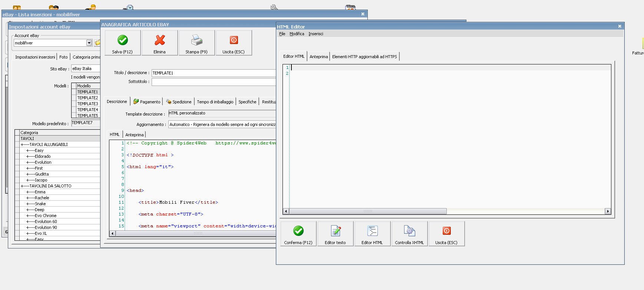The image size is (644, 290).
Task: Switch to the Foto tab
Action: click(63, 57)
